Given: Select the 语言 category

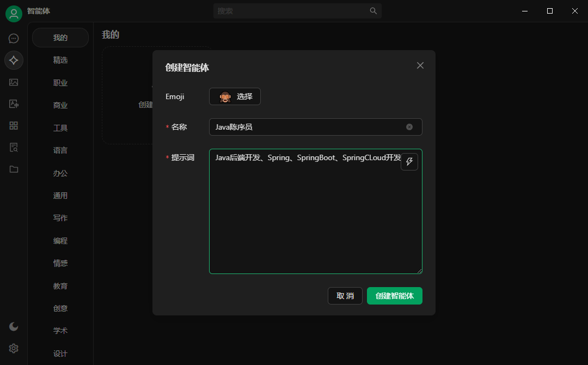Looking at the screenshot, I should click(60, 150).
